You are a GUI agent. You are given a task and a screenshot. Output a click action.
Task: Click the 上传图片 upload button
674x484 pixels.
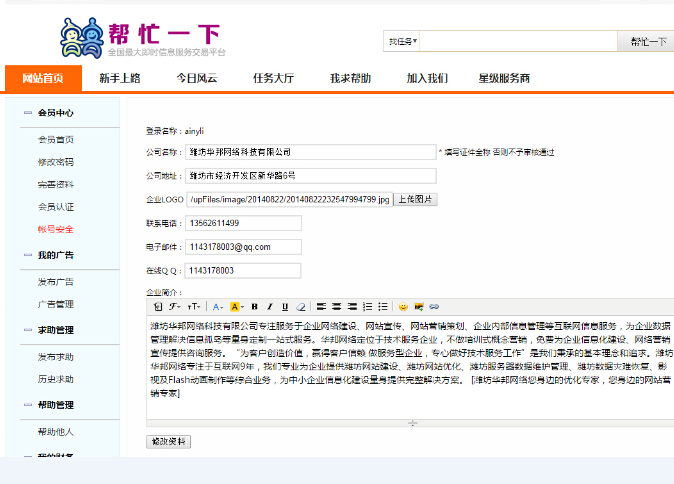coord(416,199)
